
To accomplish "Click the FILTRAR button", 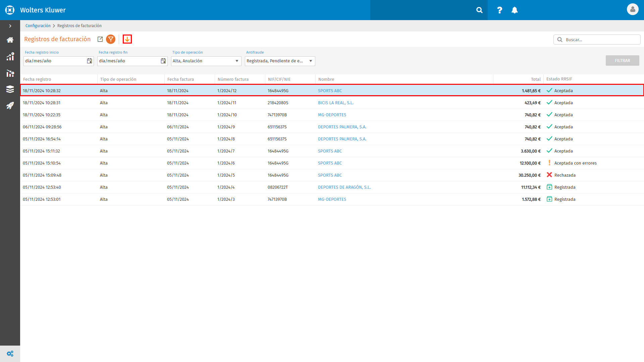I will 622,61.
